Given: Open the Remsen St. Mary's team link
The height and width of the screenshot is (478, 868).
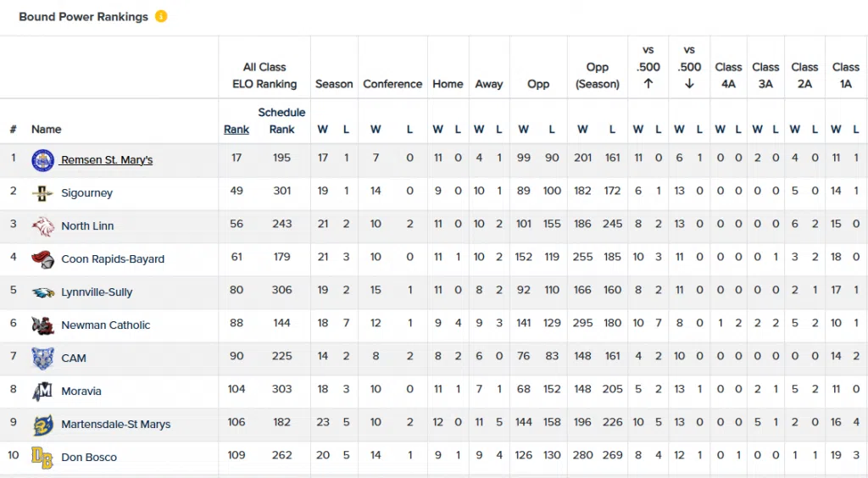Looking at the screenshot, I should point(107,160).
